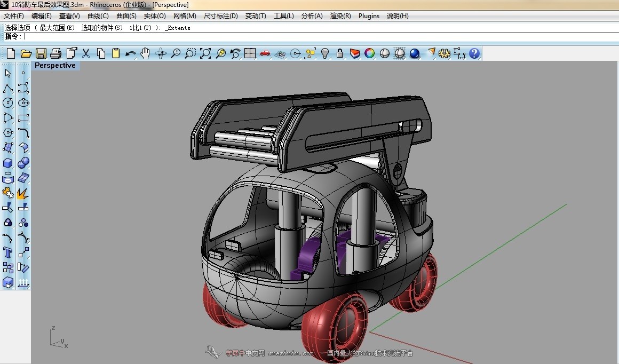The width and height of the screenshot is (619, 364).
Task: Open the 编辑(E) menu
Action: click(42, 16)
